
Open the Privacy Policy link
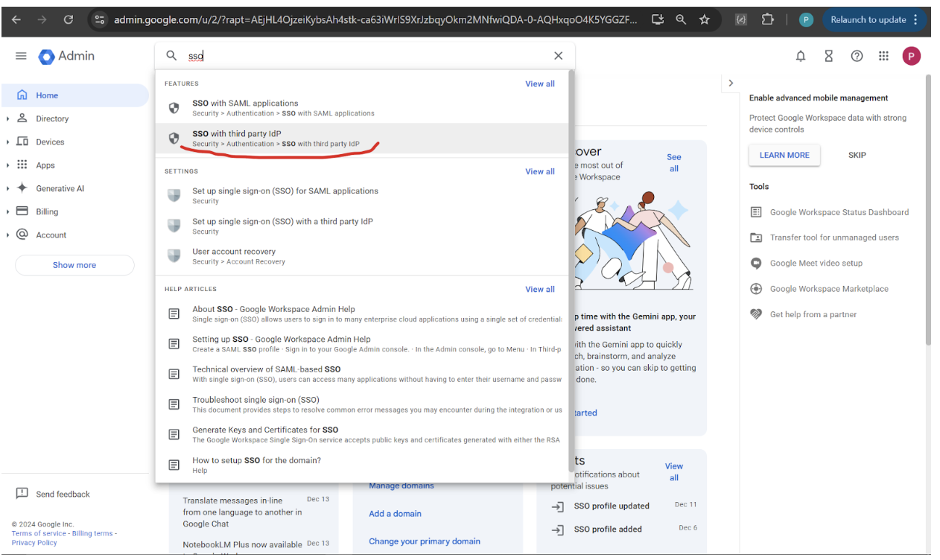(x=34, y=543)
